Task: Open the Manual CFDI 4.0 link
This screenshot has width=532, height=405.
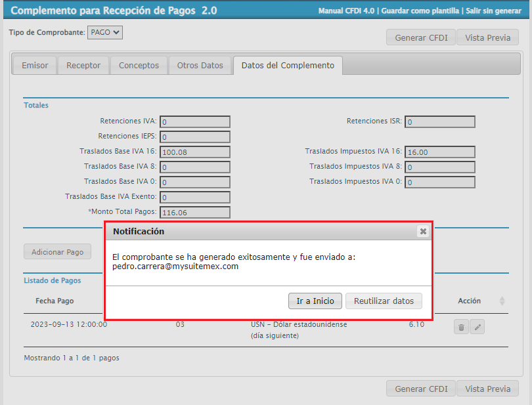Action: 347,11
